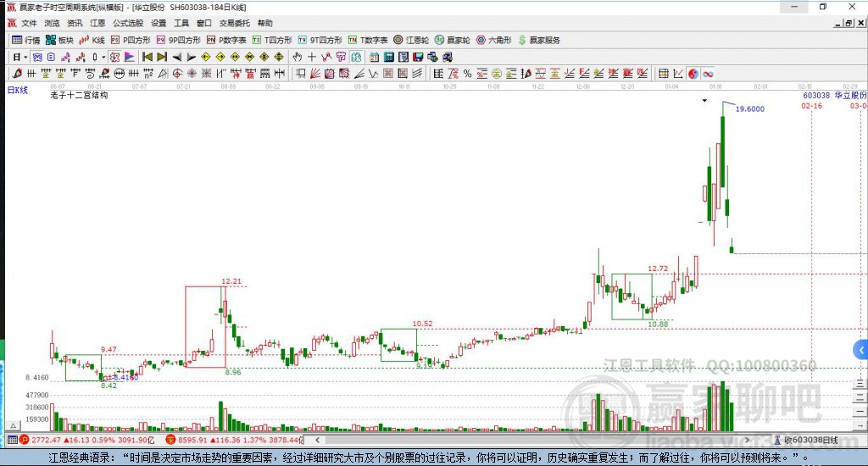Select the starburst radial lines tool

(x=192, y=73)
